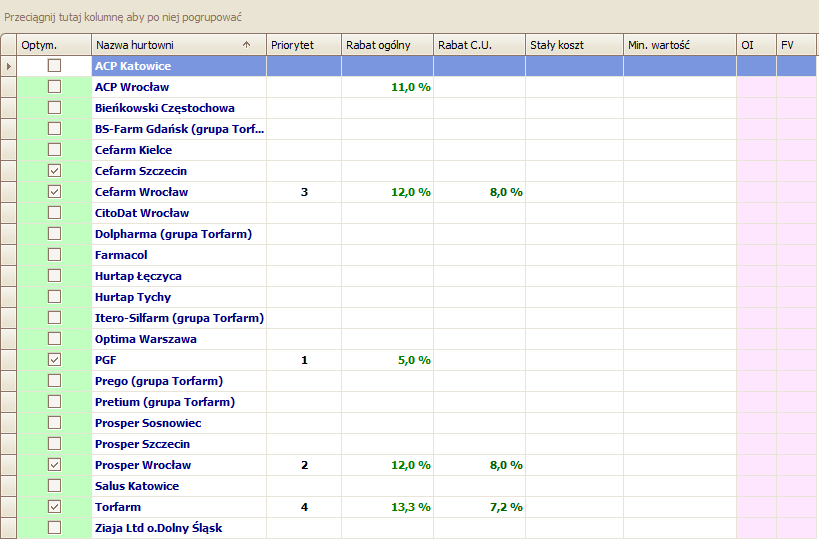Sort by the Stały koszt column
Screen dimensions: 819x541
pyautogui.click(x=573, y=45)
